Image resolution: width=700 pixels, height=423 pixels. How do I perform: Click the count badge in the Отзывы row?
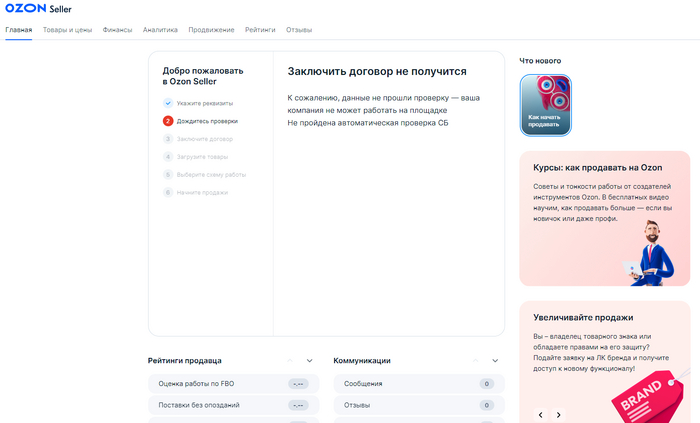tap(487, 405)
